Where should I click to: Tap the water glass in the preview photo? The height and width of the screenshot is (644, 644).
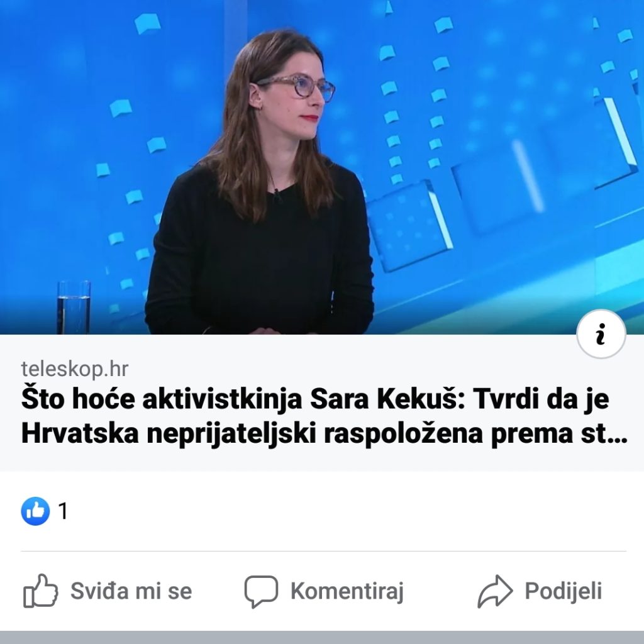pyautogui.click(x=74, y=307)
